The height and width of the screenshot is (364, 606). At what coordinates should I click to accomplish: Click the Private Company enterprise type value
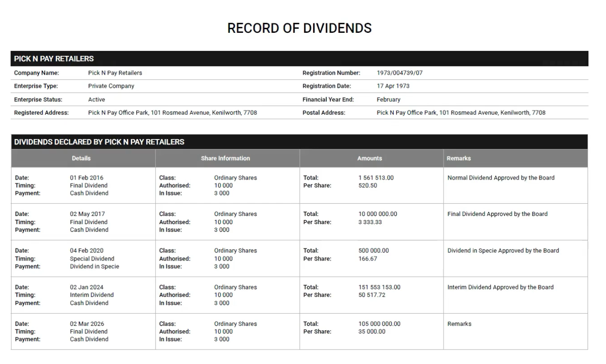111,86
